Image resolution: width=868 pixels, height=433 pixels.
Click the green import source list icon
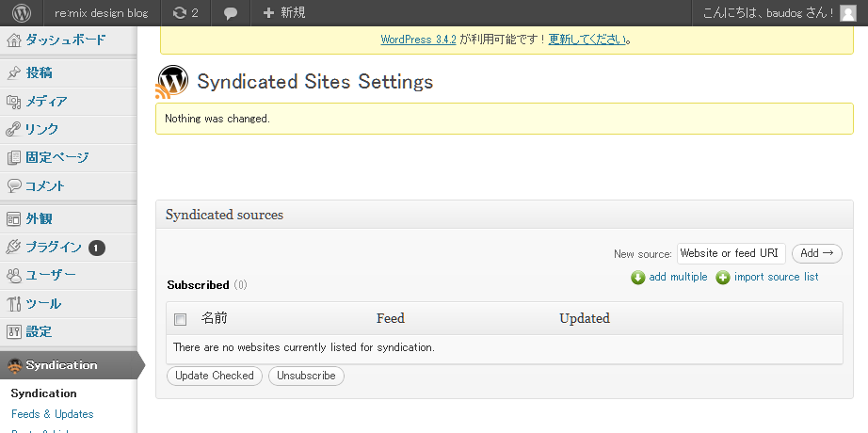723,278
